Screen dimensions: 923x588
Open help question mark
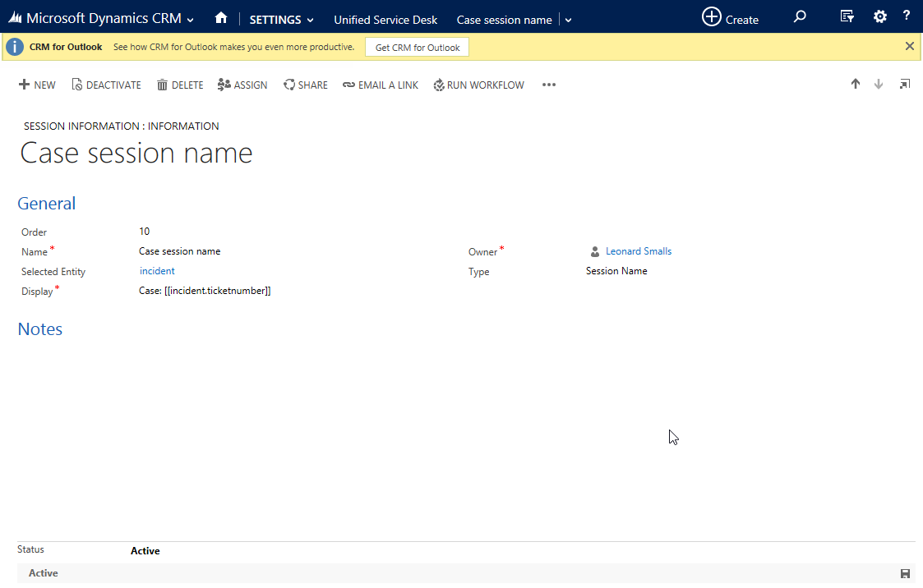pos(907,16)
